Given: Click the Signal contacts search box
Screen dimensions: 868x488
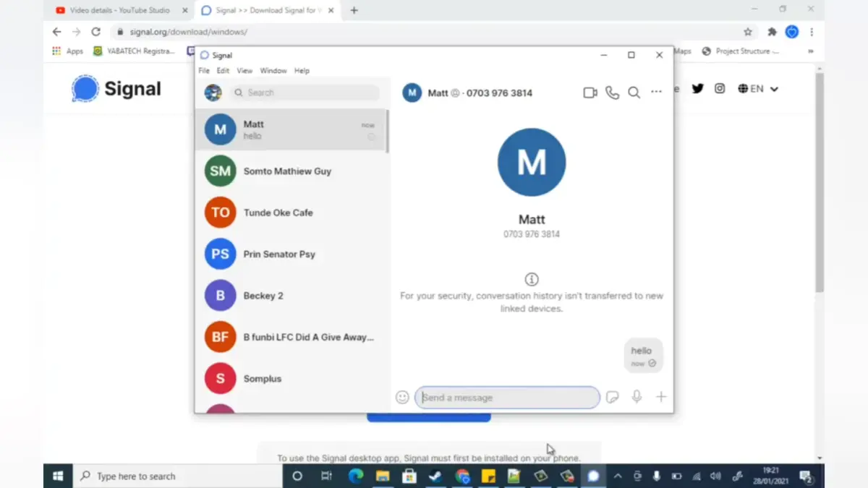Looking at the screenshot, I should tap(305, 93).
